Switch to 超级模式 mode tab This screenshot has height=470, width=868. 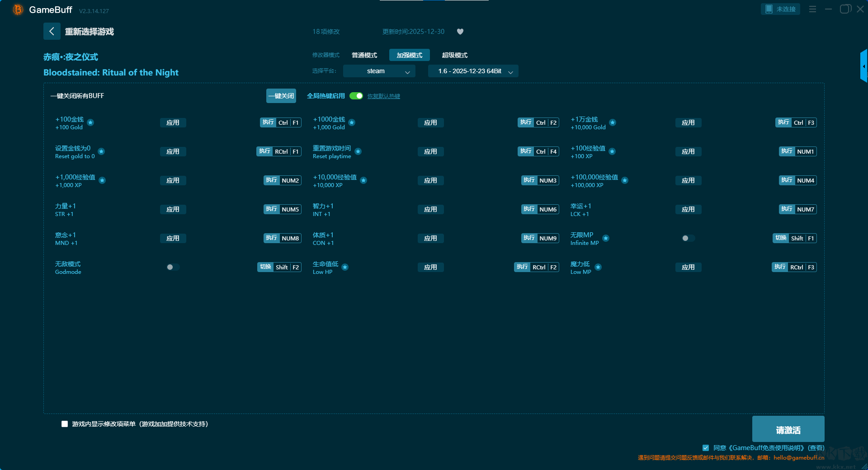point(454,55)
